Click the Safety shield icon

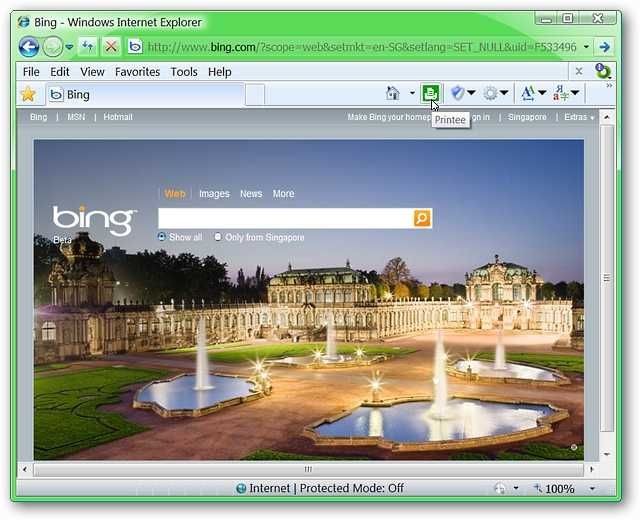pyautogui.click(x=458, y=93)
